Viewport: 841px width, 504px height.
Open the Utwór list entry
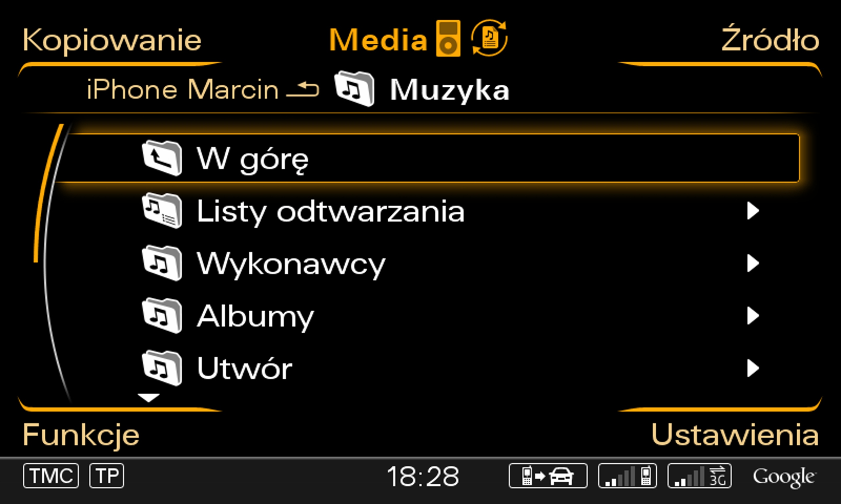428,368
